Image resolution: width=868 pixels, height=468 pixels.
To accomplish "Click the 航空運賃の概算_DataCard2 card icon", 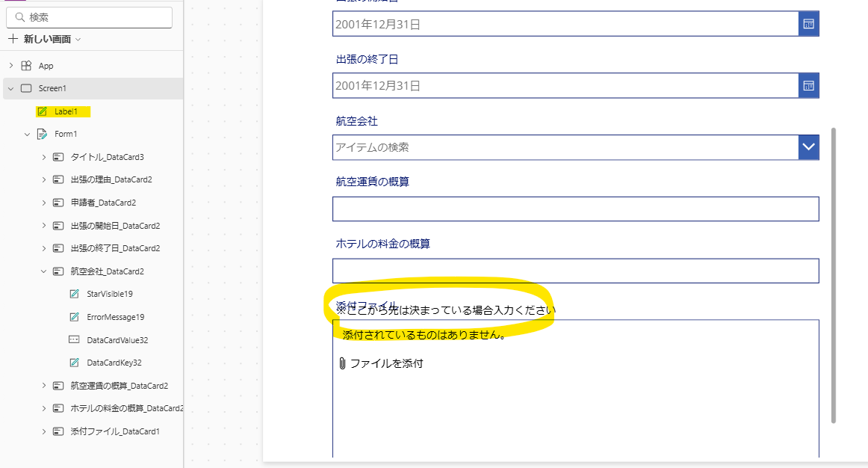I will 58,386.
